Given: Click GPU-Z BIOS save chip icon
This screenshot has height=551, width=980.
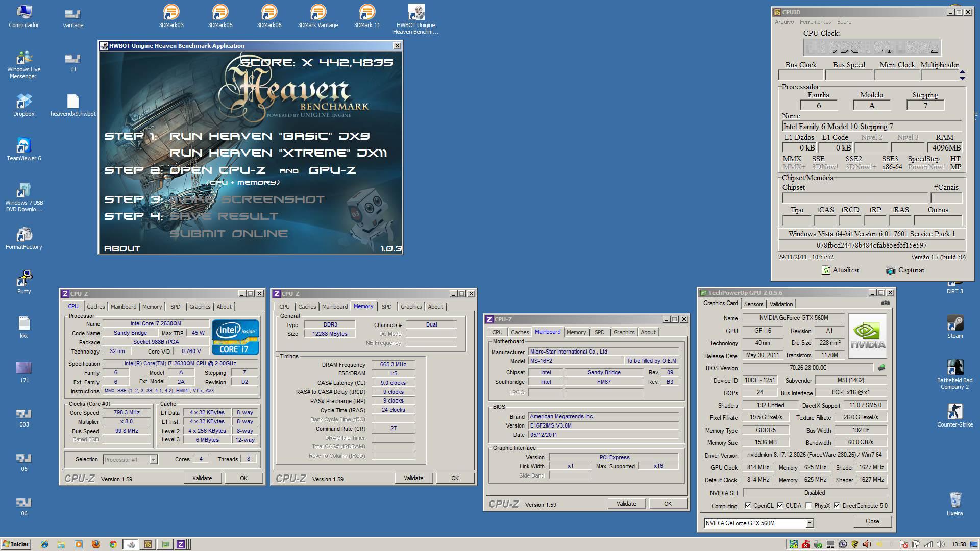Looking at the screenshot, I should [881, 367].
